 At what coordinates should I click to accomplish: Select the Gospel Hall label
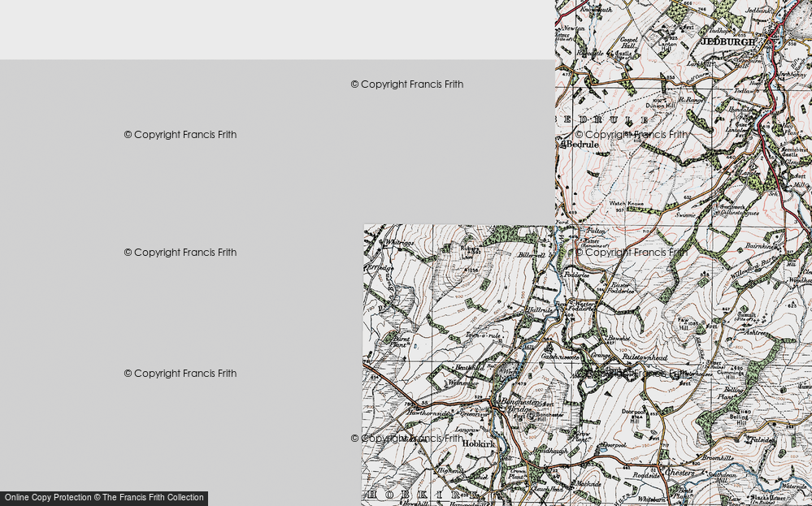(x=628, y=42)
